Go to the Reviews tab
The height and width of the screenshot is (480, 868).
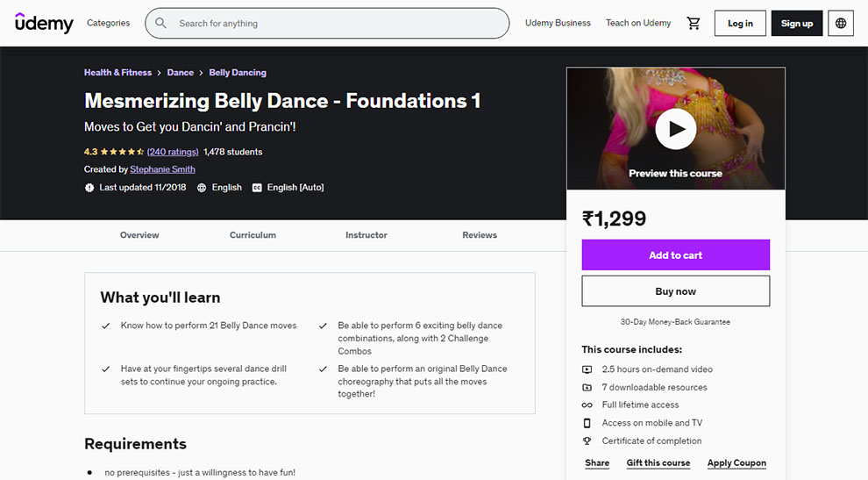point(480,235)
